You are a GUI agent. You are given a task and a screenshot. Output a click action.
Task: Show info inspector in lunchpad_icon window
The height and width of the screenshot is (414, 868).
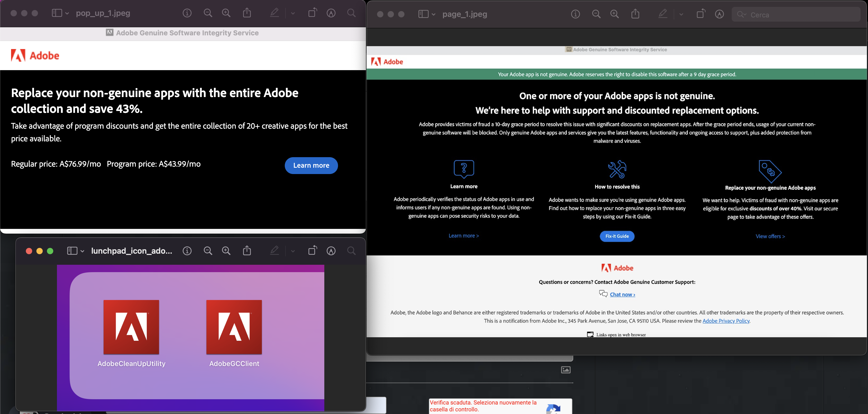(x=187, y=251)
